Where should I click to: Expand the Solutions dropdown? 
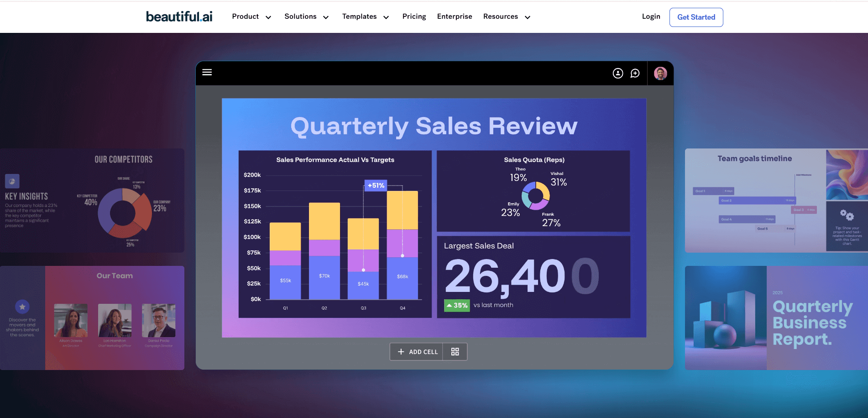306,16
